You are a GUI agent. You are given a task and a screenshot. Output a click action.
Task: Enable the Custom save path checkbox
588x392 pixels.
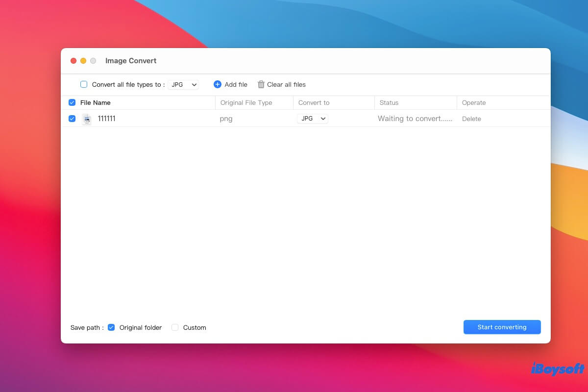(x=175, y=327)
